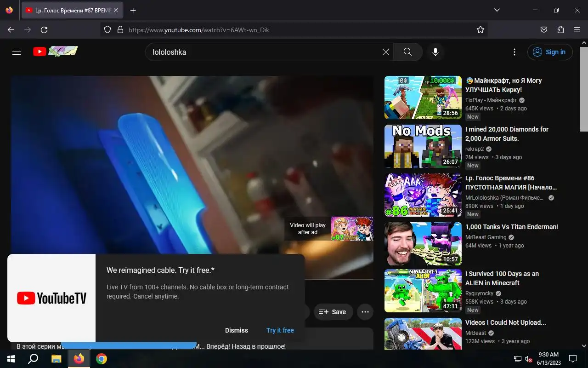This screenshot has width=588, height=368.
Task: Open FixPlay Minecraft pickaxe video thumbnail
Action: coord(423,98)
